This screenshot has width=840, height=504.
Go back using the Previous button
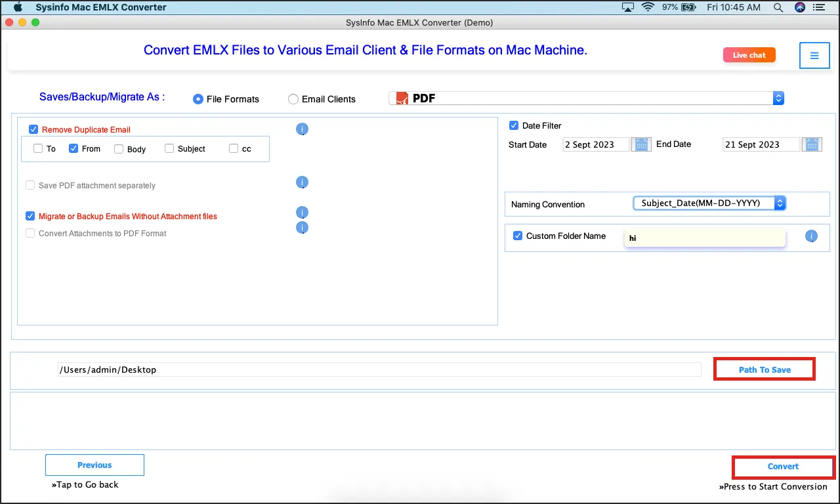pyautogui.click(x=94, y=465)
